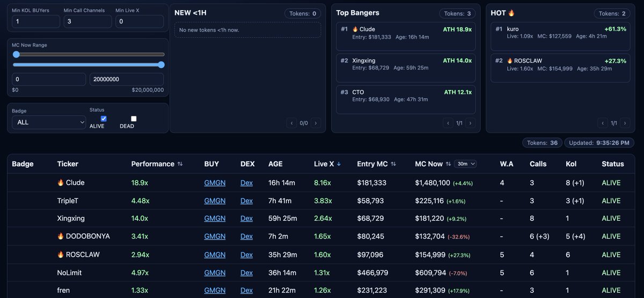The image size is (644, 298).
Task: Focus the Min KOL BUYers input
Action: click(x=36, y=21)
